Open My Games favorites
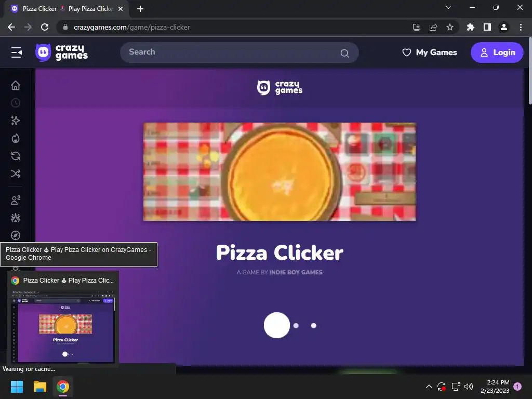Screen dimensions: 532x399 point(430,52)
